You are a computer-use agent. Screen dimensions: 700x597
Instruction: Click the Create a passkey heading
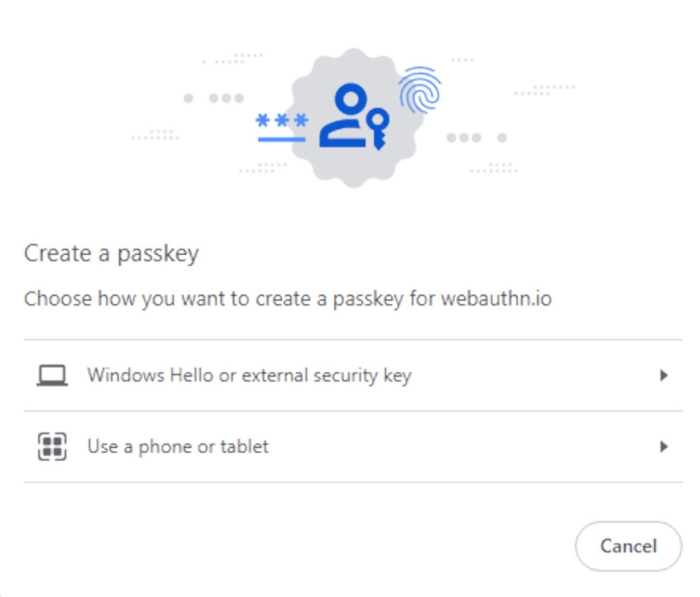click(x=111, y=254)
